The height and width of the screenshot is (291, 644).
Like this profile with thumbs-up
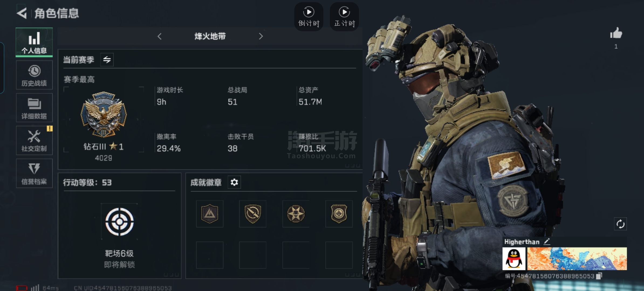616,33
